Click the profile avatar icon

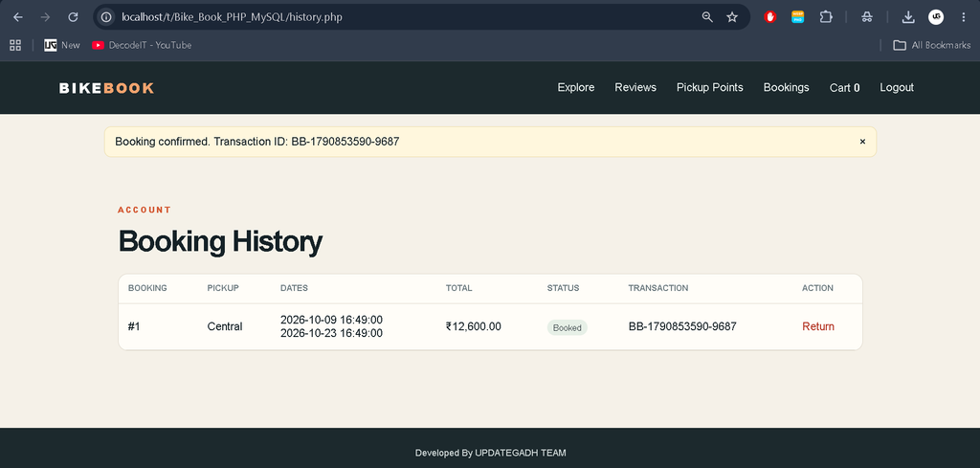click(936, 17)
